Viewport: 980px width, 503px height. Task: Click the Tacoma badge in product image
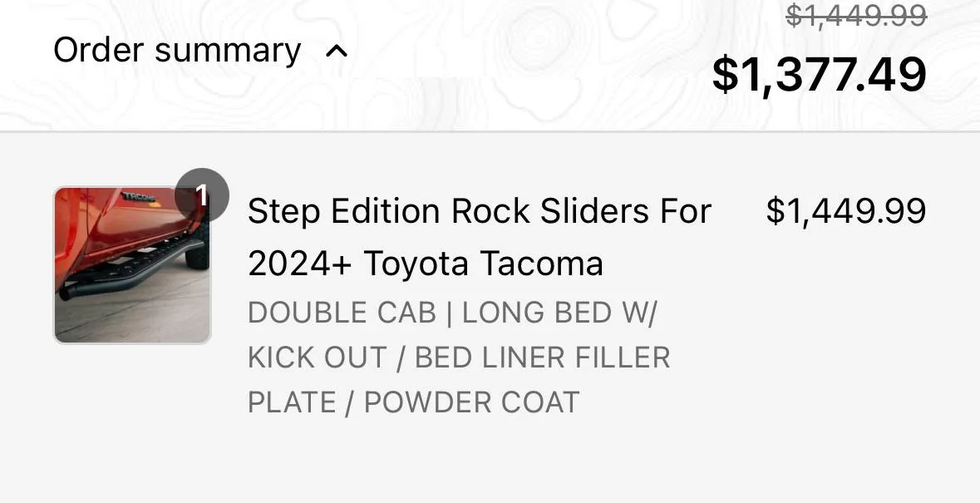pyautogui.click(x=139, y=197)
